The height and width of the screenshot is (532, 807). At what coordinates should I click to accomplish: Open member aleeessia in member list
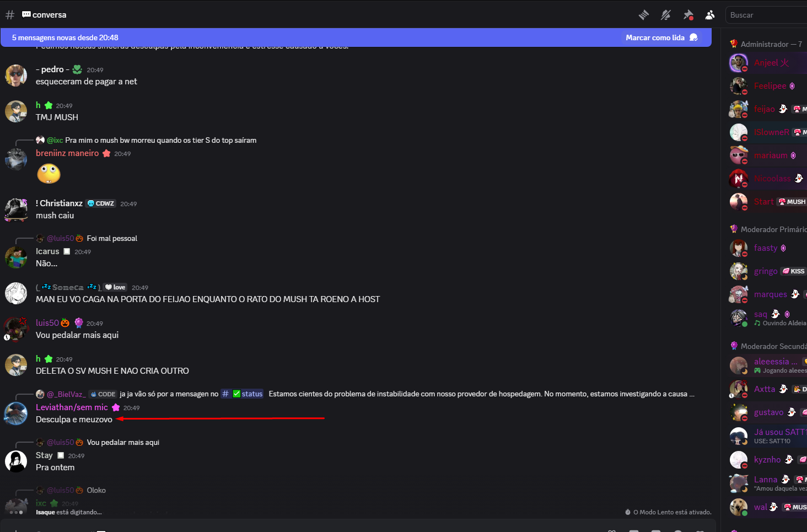tap(767, 365)
